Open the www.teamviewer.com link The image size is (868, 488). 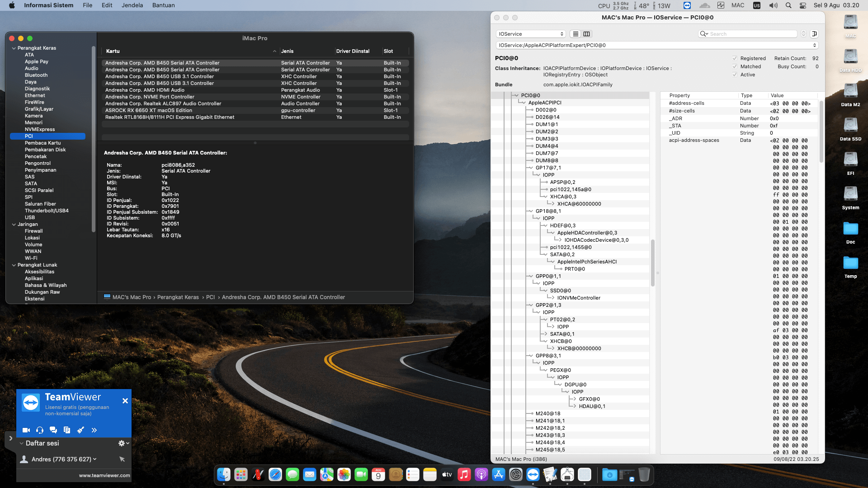(x=104, y=475)
